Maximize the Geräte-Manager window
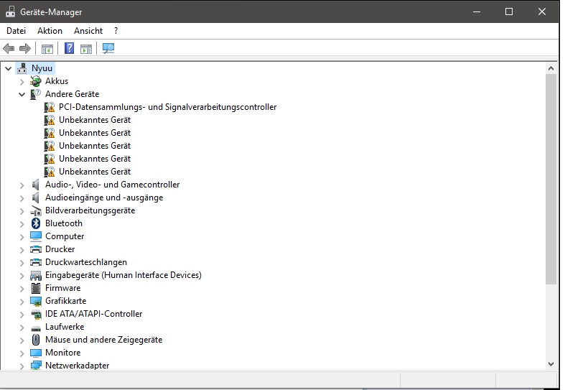 click(509, 11)
